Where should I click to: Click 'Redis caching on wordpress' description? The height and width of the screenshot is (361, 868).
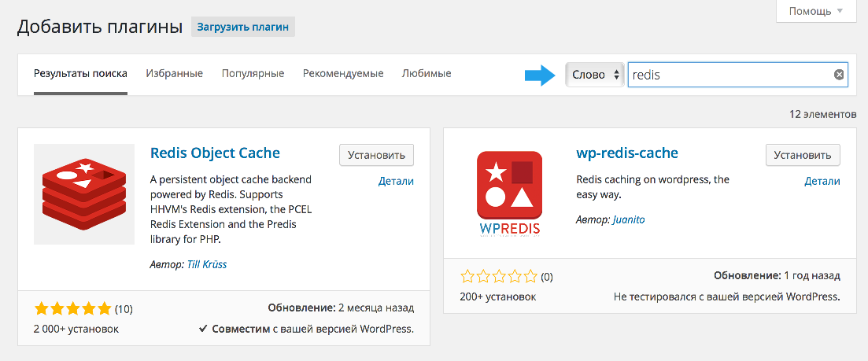(x=652, y=187)
